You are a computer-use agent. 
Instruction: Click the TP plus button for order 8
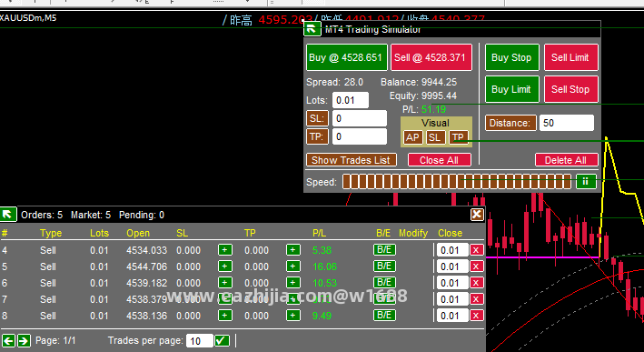pos(292,316)
